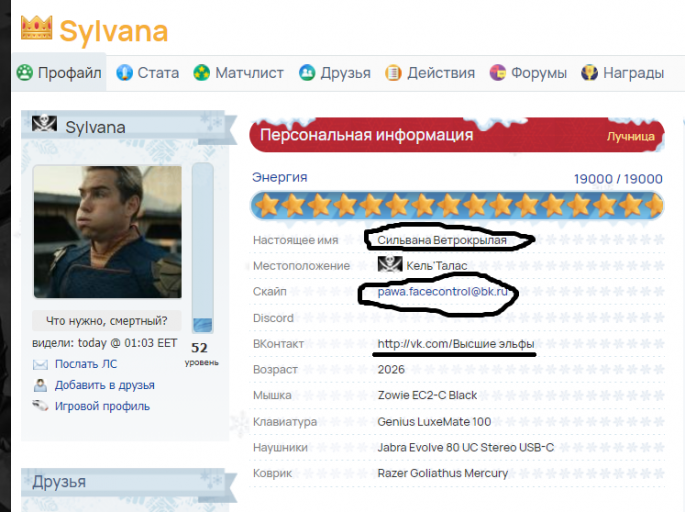Click the Персональная информация header
This screenshot has height=512, width=685.
coord(367,135)
